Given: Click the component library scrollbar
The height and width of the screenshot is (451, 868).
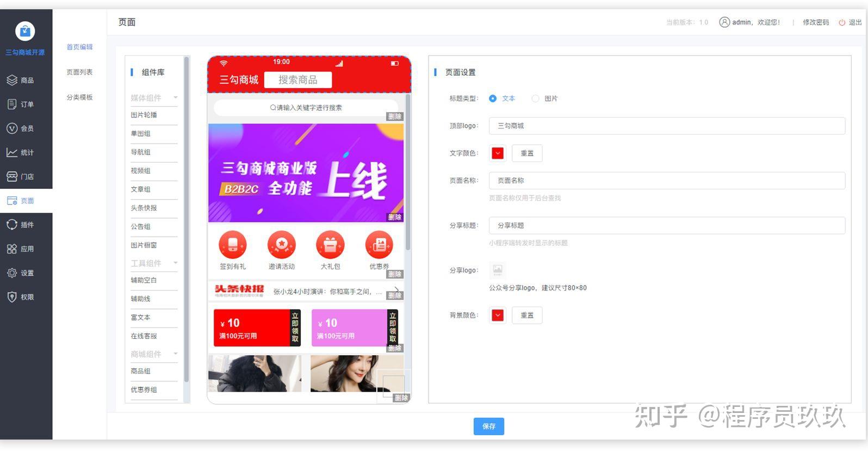Looking at the screenshot, I should [187, 219].
